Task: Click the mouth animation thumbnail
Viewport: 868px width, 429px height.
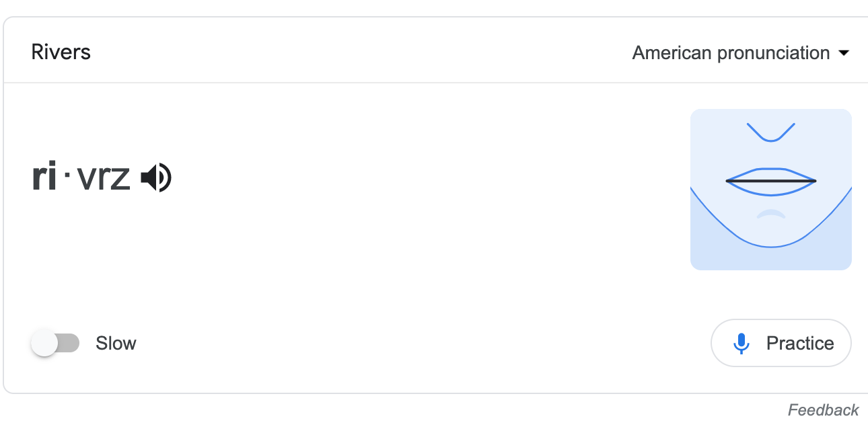Action: [771, 190]
